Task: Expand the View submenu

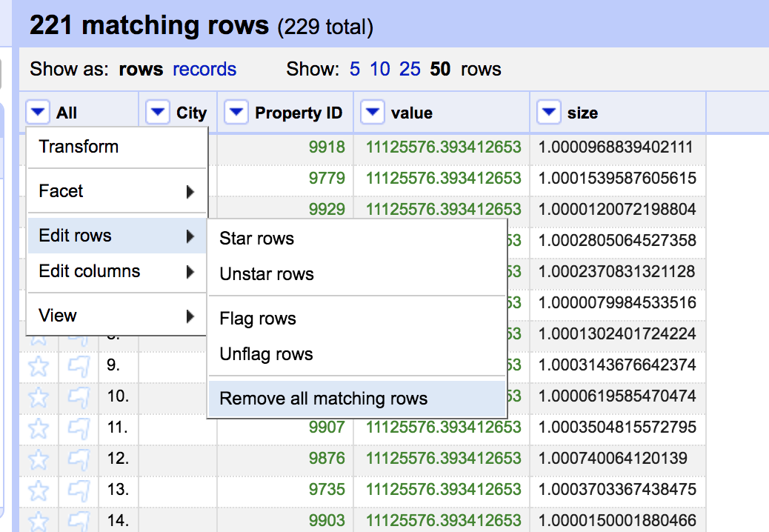Action: coord(117,316)
